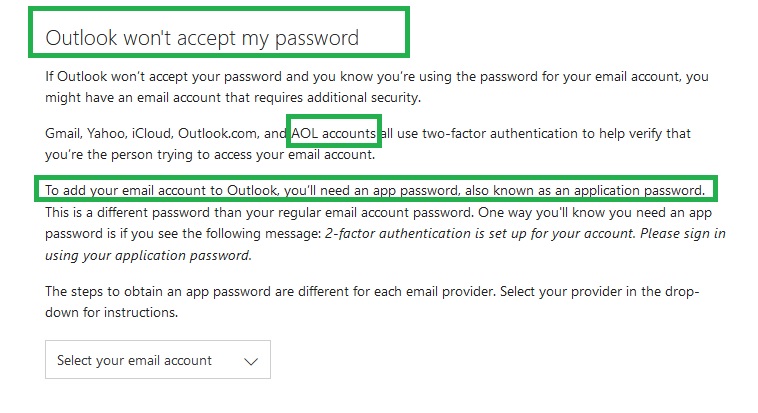Click the 'Outlook won't accept my password' heading
This screenshot has height=413, width=758.
click(x=202, y=38)
